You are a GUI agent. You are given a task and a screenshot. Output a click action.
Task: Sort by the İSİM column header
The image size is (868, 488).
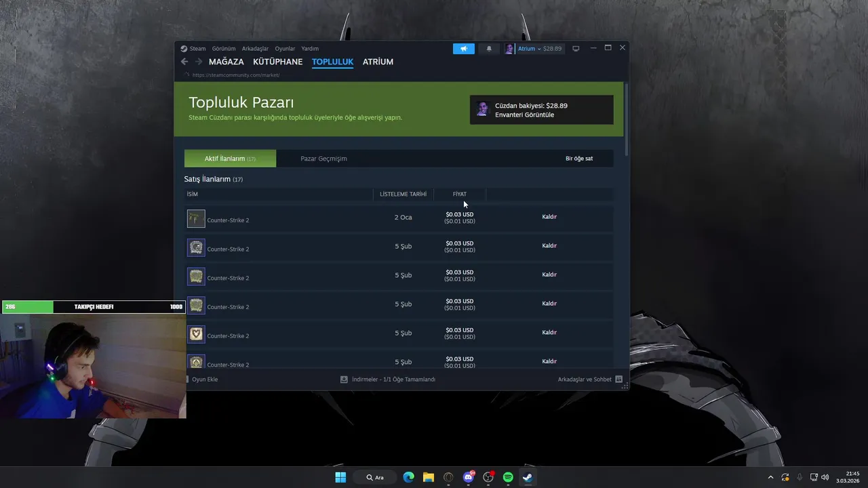[x=193, y=195]
